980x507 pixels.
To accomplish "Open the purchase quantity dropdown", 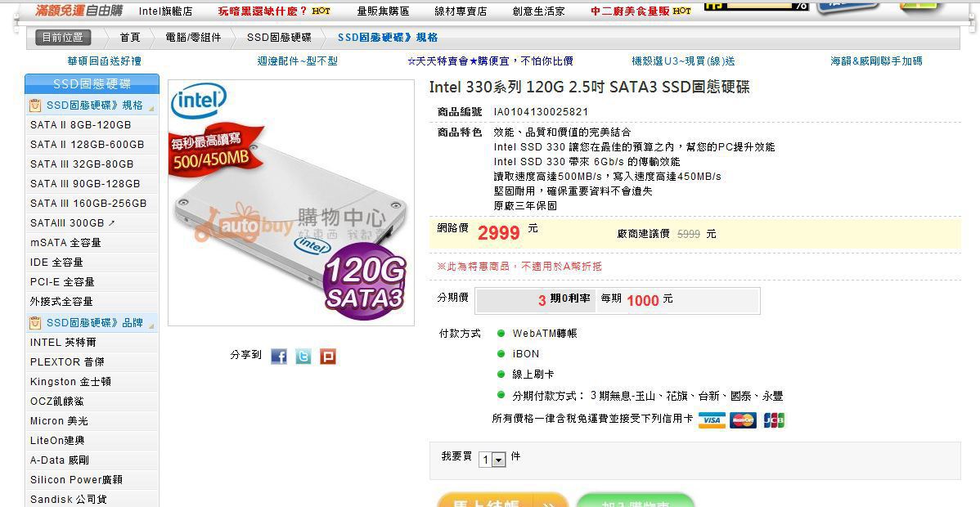I will pyautogui.click(x=492, y=460).
